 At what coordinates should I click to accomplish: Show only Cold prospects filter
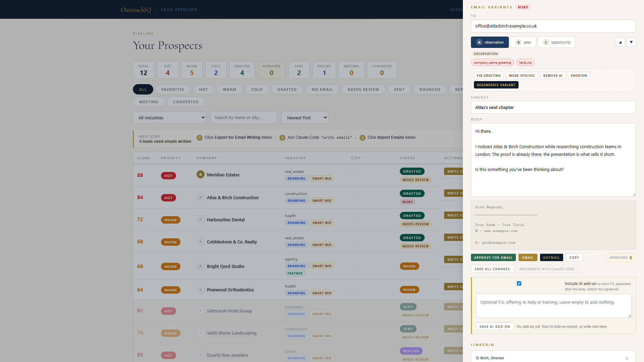(257, 89)
